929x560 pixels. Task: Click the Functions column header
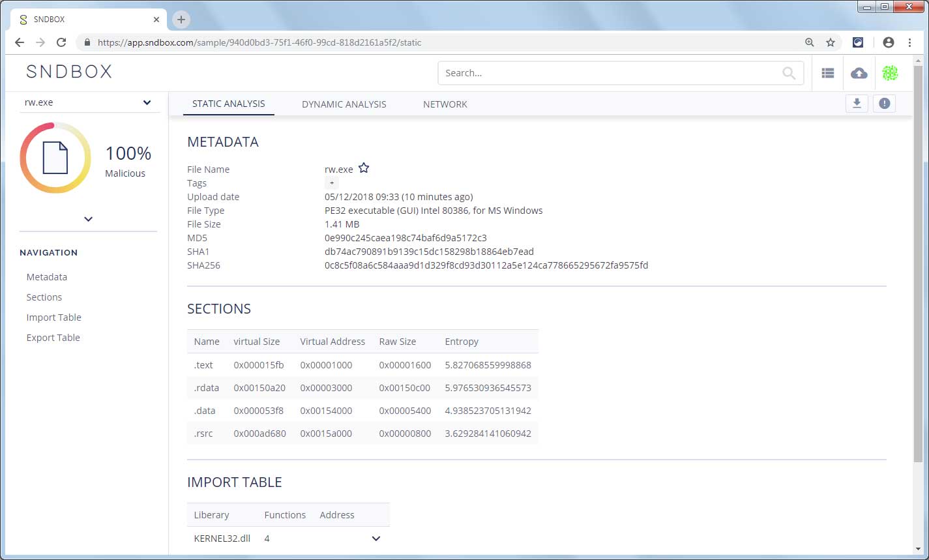285,515
